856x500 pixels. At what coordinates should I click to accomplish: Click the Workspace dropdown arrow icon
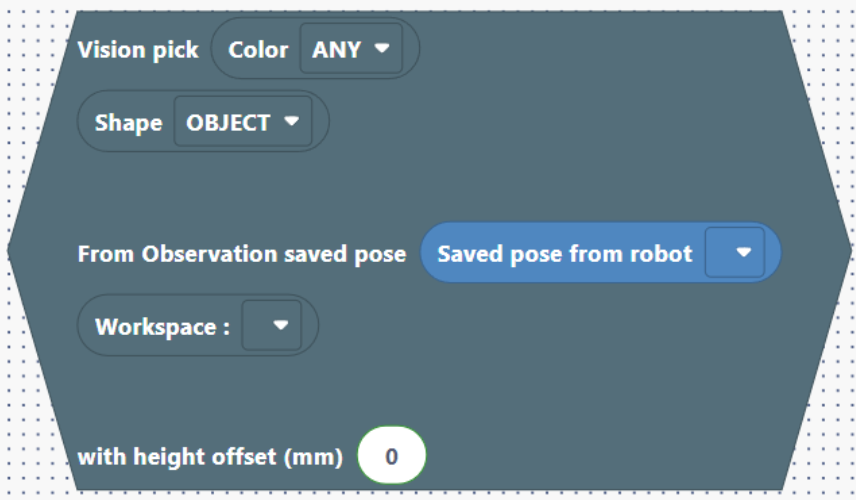coord(280,325)
